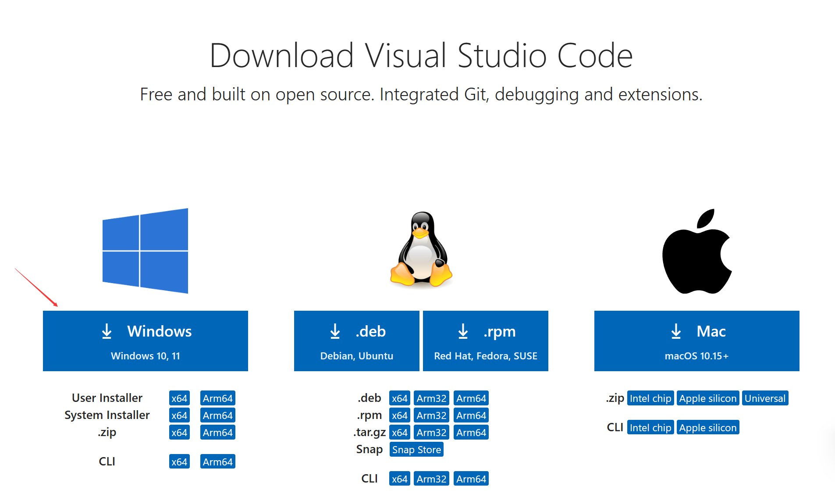
Task: Click the Apple logo icon
Action: (x=697, y=251)
